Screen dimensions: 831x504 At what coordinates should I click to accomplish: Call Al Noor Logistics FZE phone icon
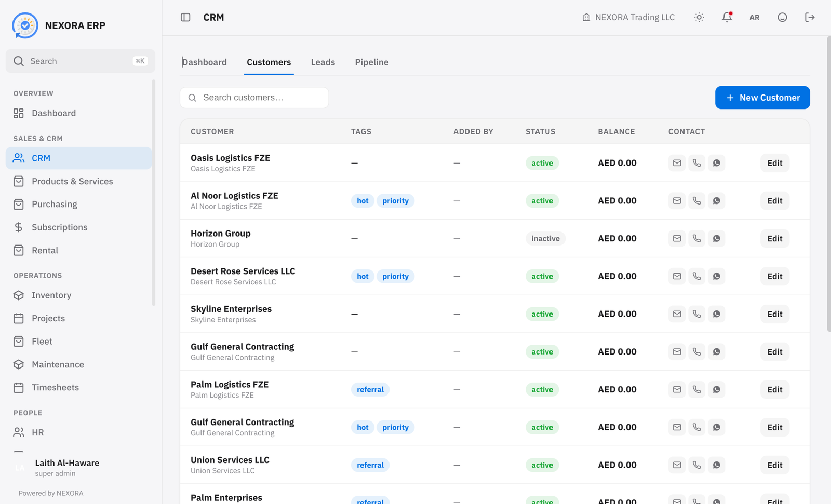[x=696, y=201]
